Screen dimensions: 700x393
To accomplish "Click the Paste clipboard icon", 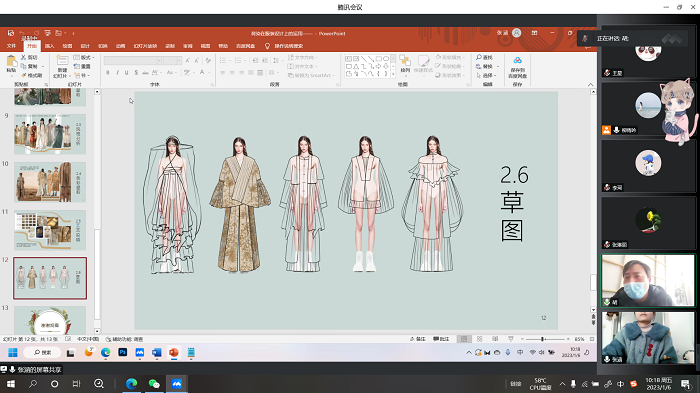I will (11, 61).
